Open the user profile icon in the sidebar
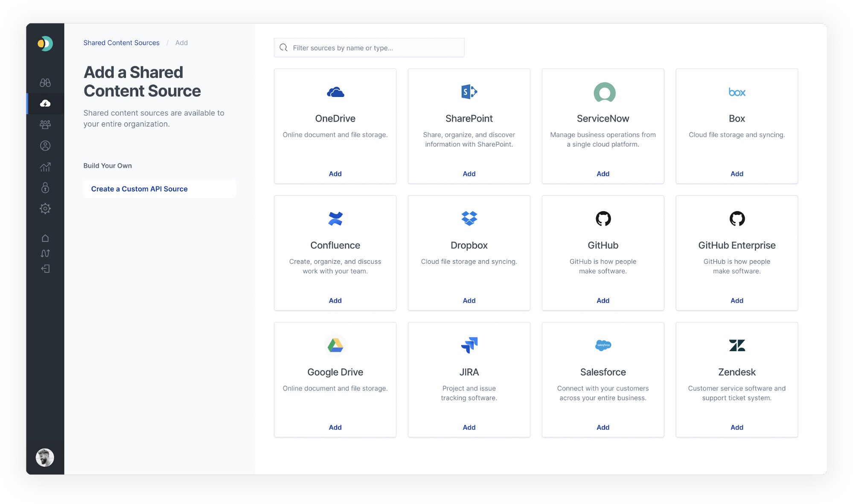 click(x=45, y=146)
